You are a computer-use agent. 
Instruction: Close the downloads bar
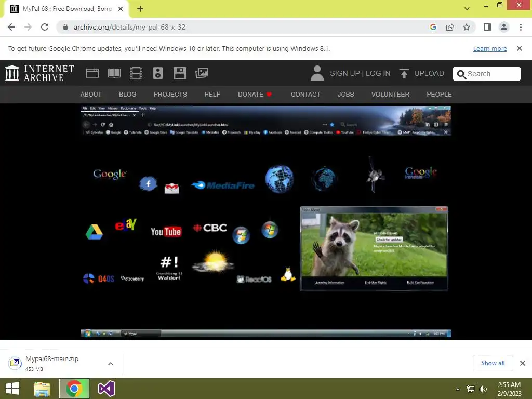point(523,363)
